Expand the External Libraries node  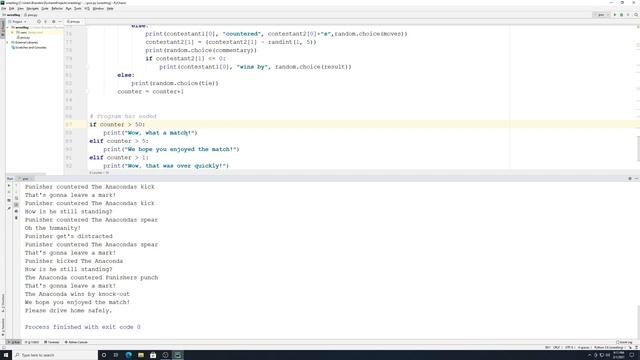click(x=8, y=42)
